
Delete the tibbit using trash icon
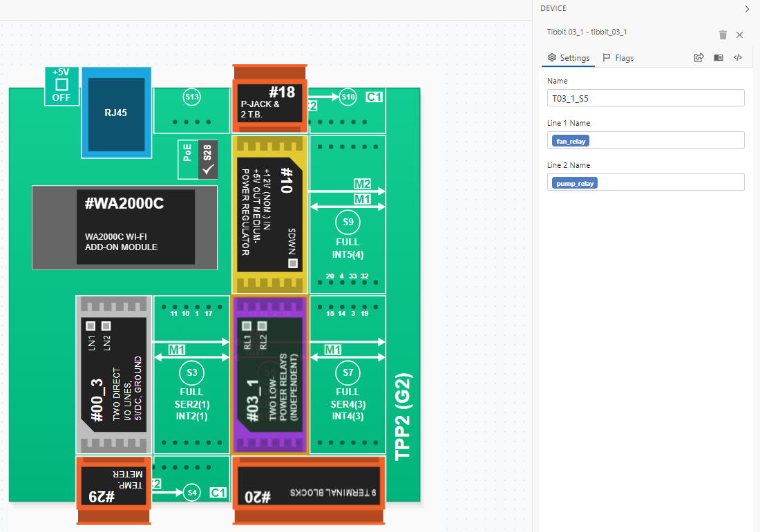click(x=723, y=35)
